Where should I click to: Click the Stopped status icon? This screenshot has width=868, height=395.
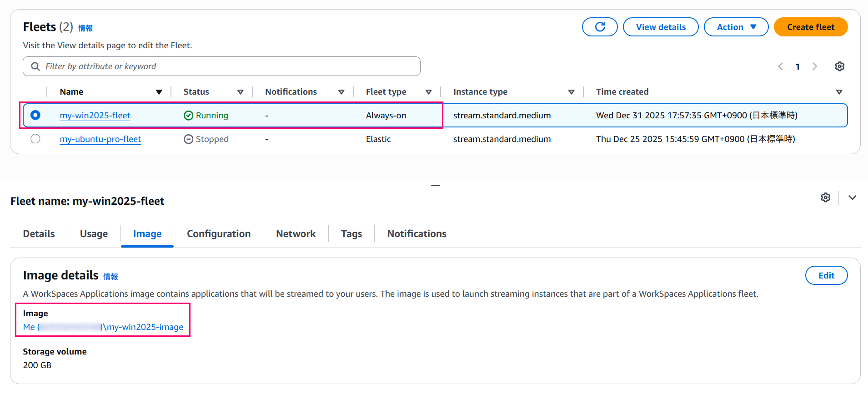point(189,139)
